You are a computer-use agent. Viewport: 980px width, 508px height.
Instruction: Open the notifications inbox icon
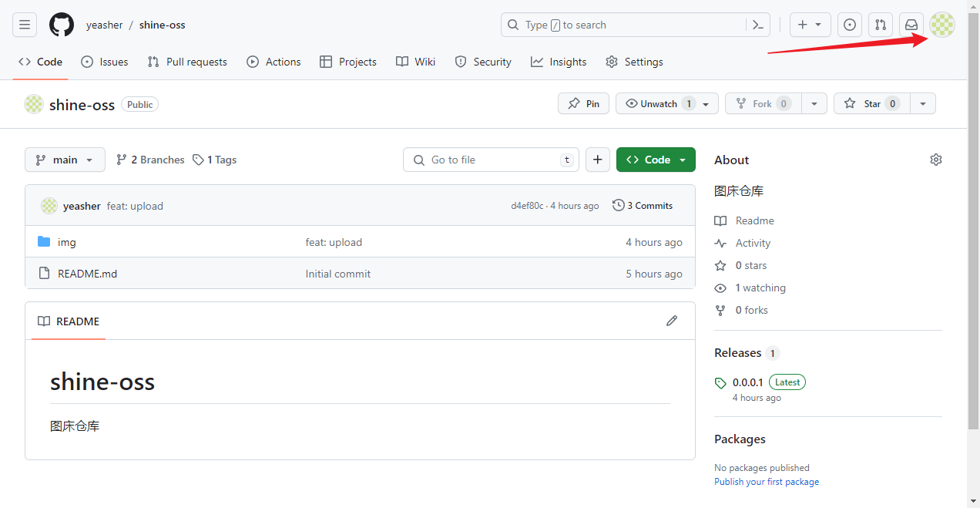click(911, 25)
